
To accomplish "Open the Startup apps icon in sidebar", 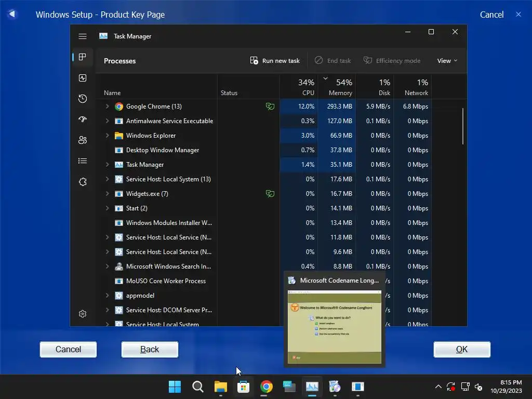I will [83, 119].
